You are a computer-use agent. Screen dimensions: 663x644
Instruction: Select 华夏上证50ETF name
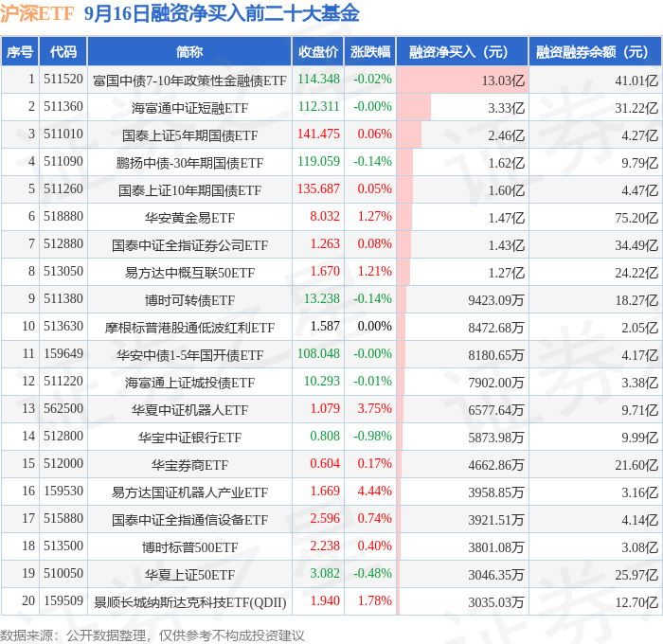pyautogui.click(x=189, y=575)
